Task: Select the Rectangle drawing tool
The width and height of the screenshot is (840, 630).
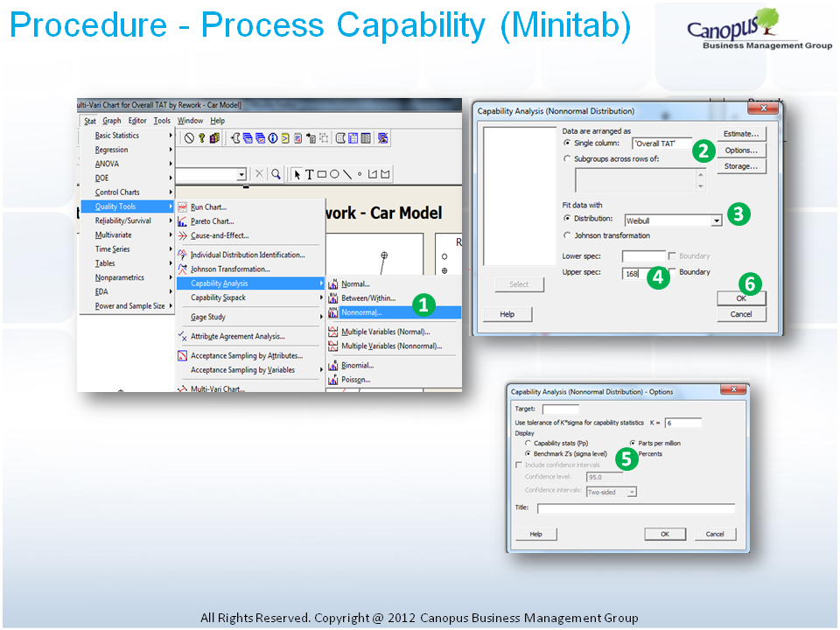Action: click(321, 174)
